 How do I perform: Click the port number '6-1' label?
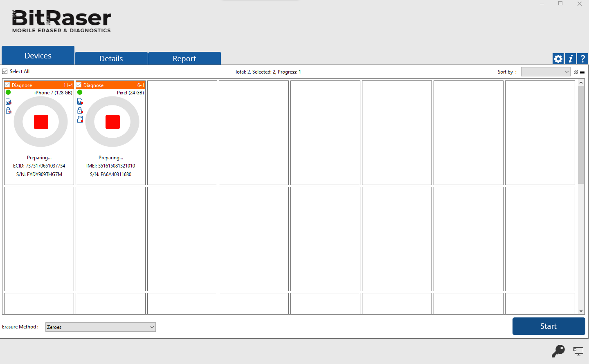tap(141, 85)
